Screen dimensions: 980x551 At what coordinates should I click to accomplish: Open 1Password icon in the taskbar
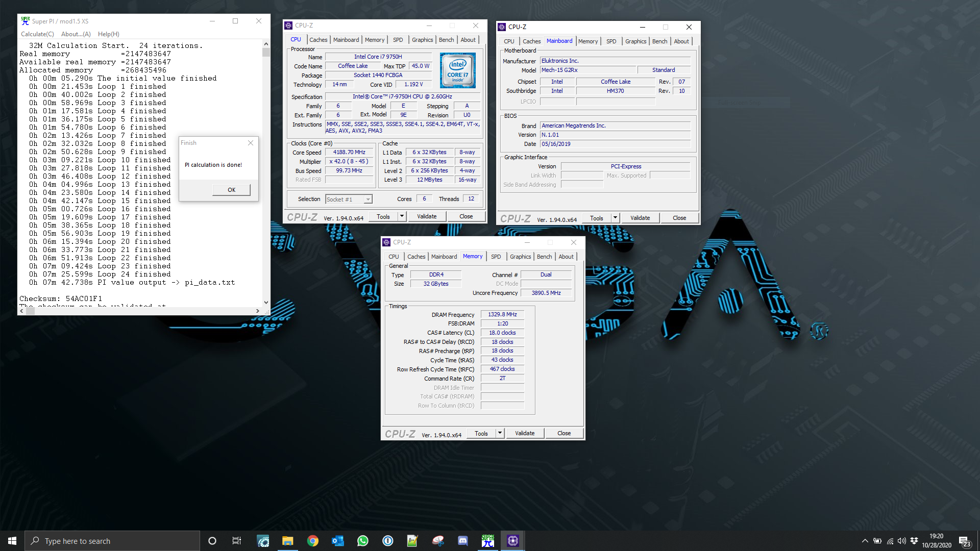pyautogui.click(x=388, y=541)
